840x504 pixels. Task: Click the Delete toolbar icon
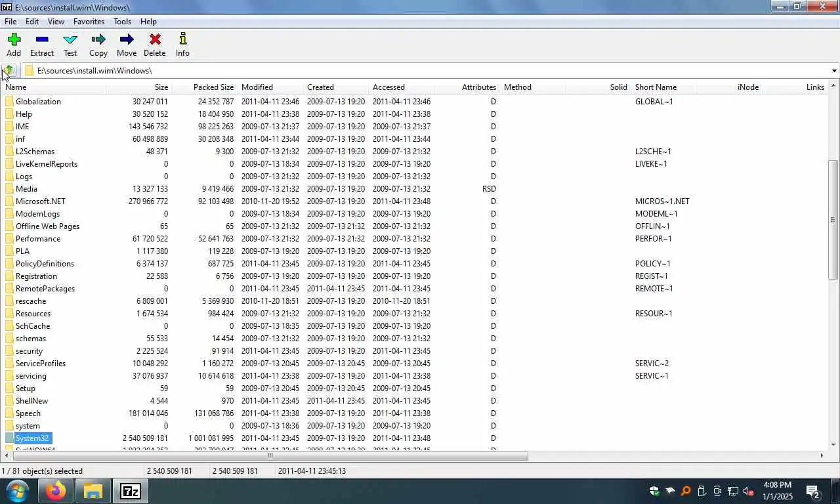[x=155, y=45]
